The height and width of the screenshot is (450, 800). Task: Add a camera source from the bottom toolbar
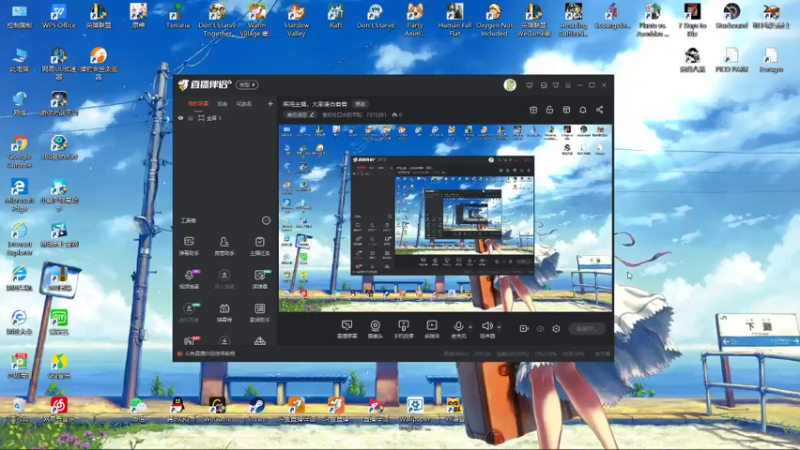pos(375,329)
